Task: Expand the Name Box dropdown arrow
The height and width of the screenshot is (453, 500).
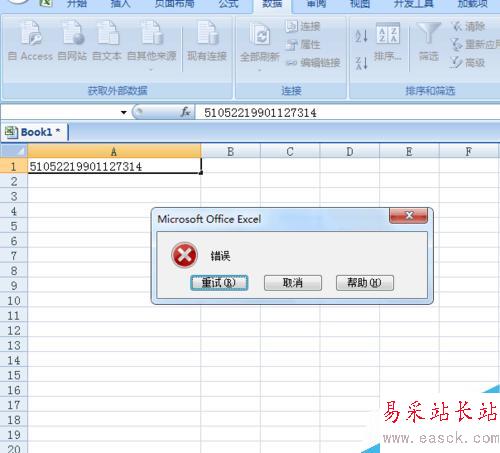Action: (124, 112)
